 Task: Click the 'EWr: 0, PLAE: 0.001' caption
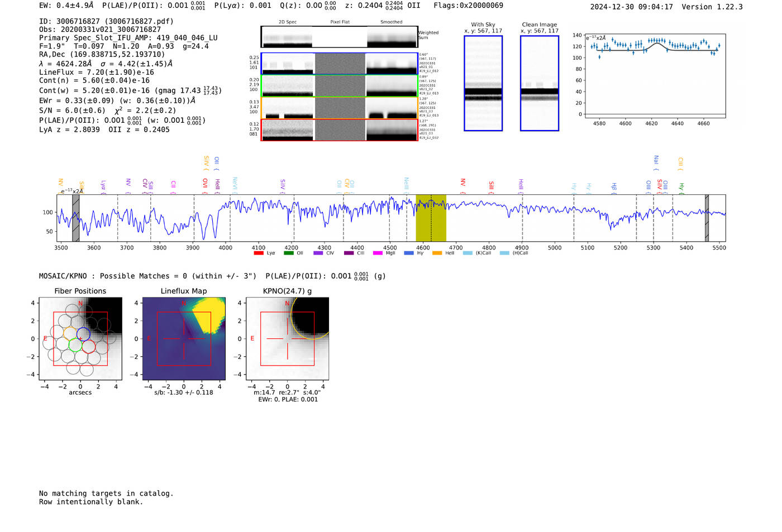pyautogui.click(x=288, y=400)
